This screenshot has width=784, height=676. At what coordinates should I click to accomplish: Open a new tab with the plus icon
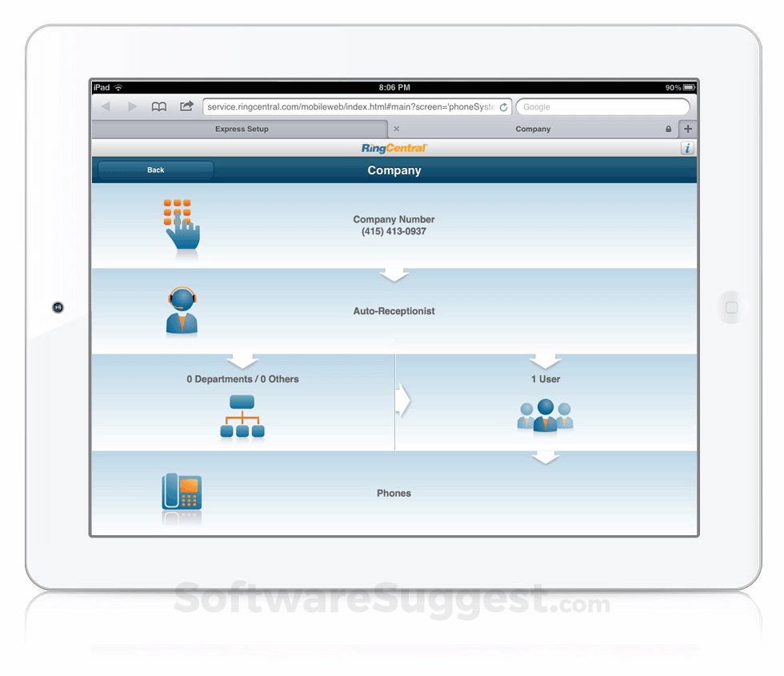(x=688, y=129)
